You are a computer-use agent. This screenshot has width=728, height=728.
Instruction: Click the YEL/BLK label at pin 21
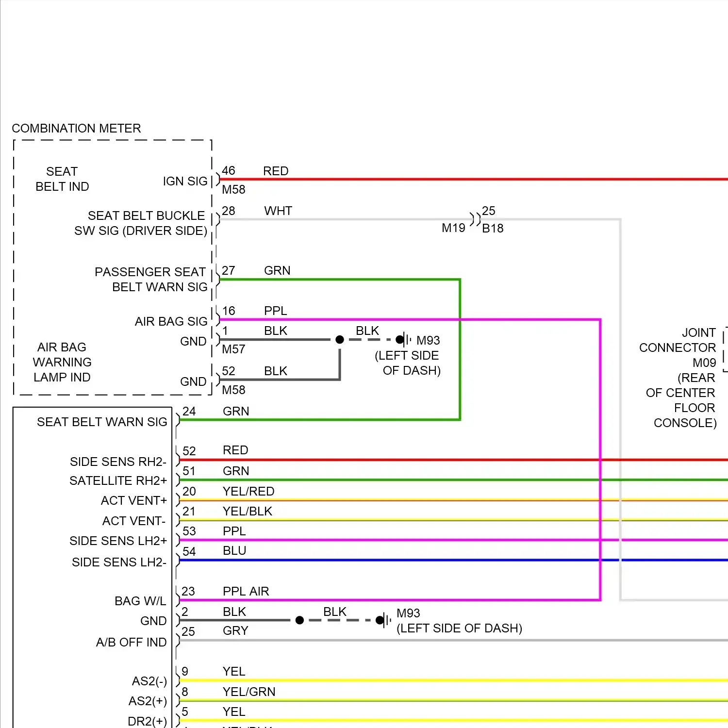(248, 511)
